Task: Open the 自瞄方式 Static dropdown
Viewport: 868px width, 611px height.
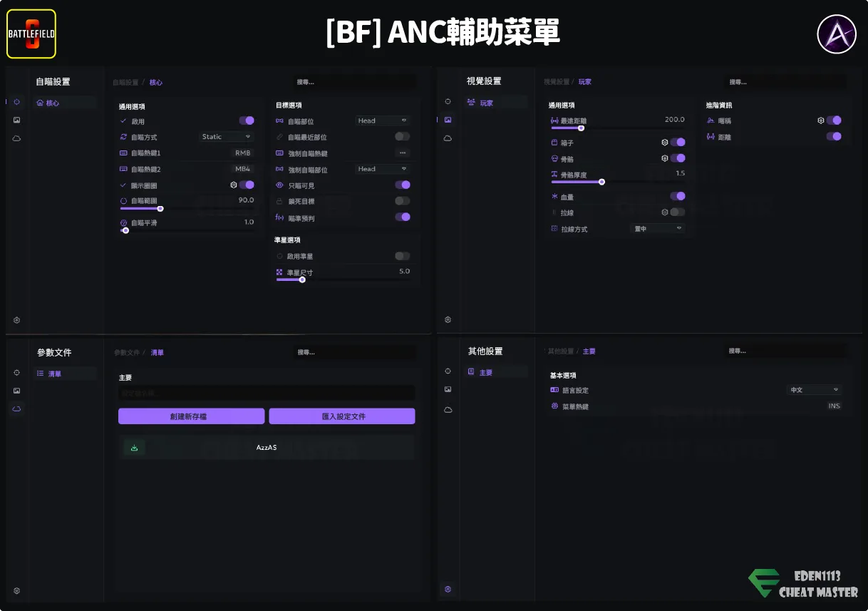Action: 226,137
